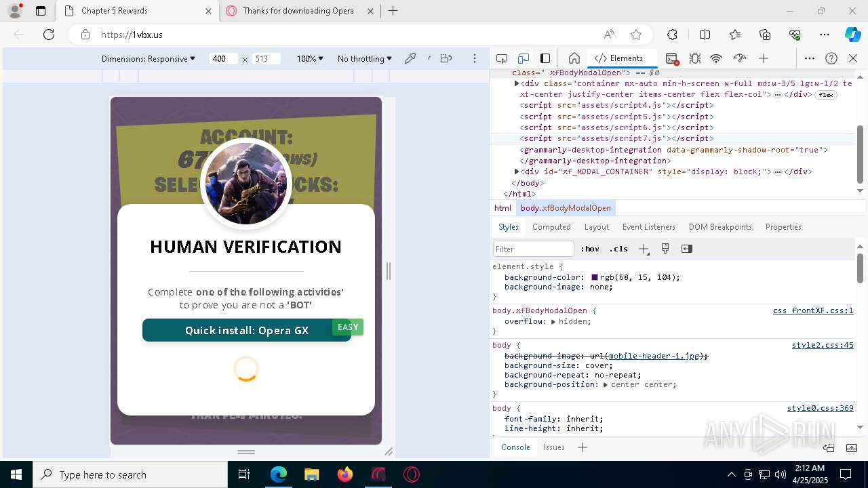868x488 pixels.
Task: Open browser Extensions puzzle icon
Action: [x=672, y=35]
